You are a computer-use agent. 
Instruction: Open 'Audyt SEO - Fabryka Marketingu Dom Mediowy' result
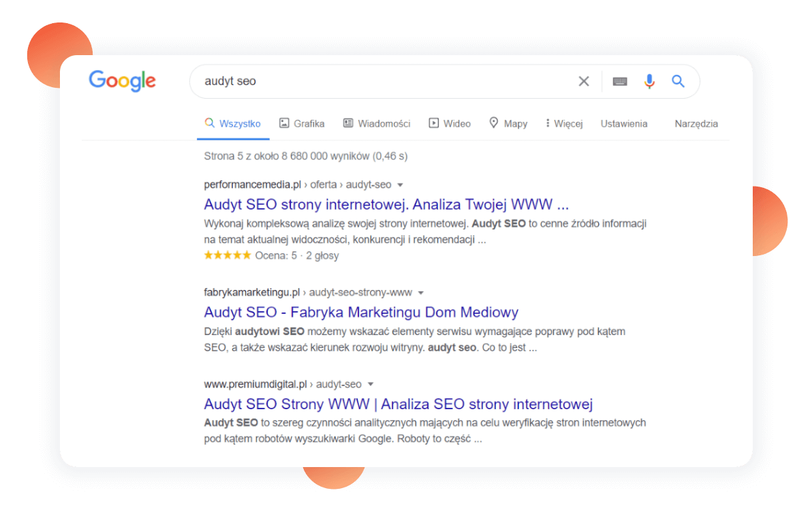361,312
